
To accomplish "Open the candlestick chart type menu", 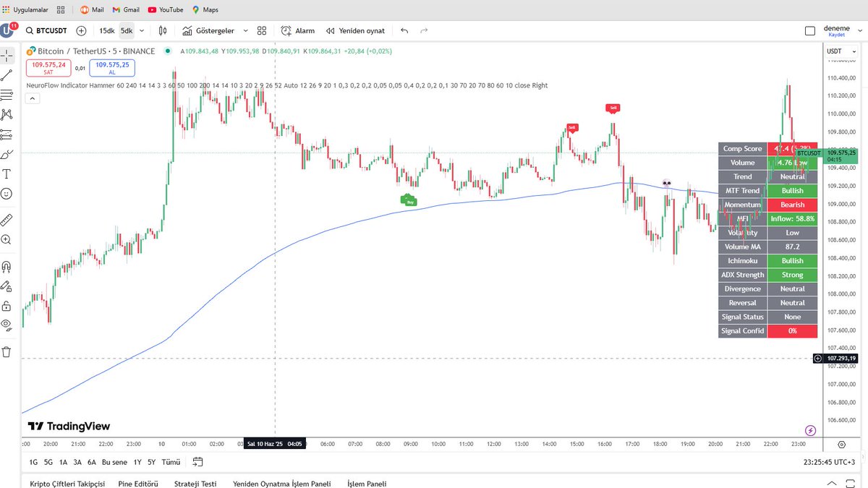I will tap(163, 31).
